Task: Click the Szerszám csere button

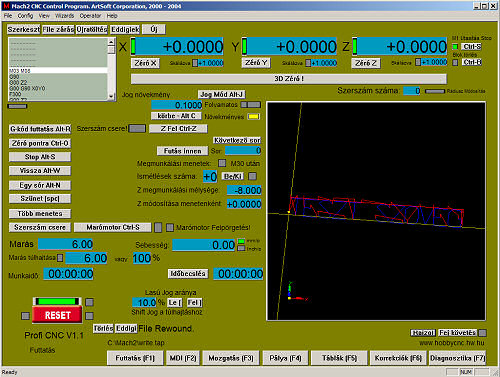Action: (40, 227)
